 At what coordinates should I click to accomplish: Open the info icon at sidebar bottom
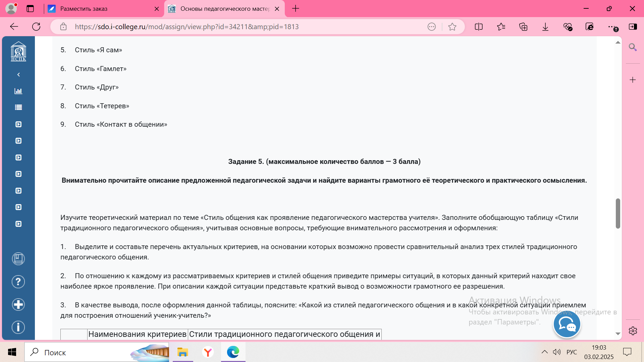tap(18, 327)
